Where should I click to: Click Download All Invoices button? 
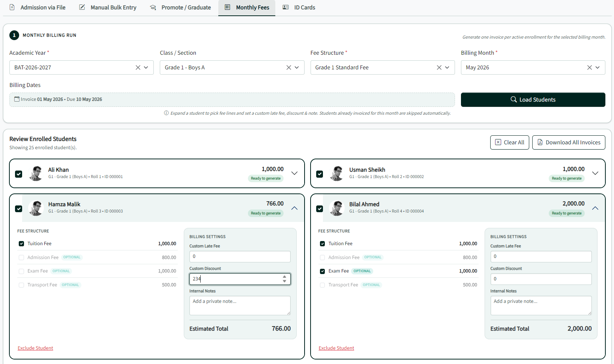(569, 142)
